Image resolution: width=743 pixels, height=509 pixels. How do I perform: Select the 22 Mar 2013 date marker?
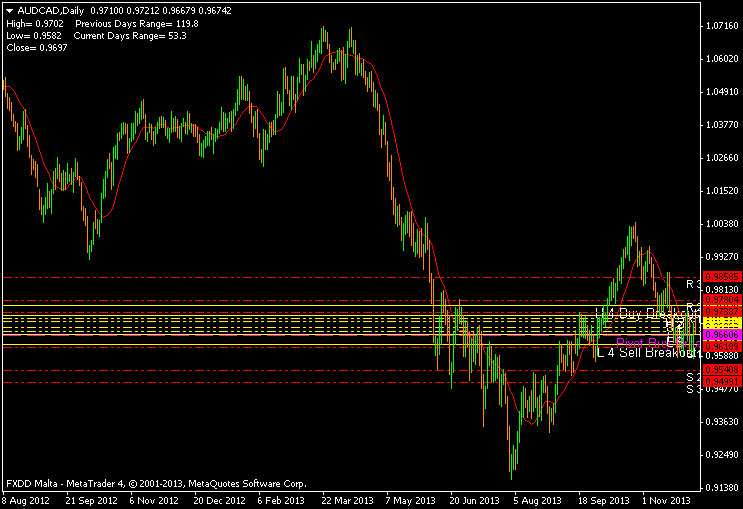tap(350, 499)
